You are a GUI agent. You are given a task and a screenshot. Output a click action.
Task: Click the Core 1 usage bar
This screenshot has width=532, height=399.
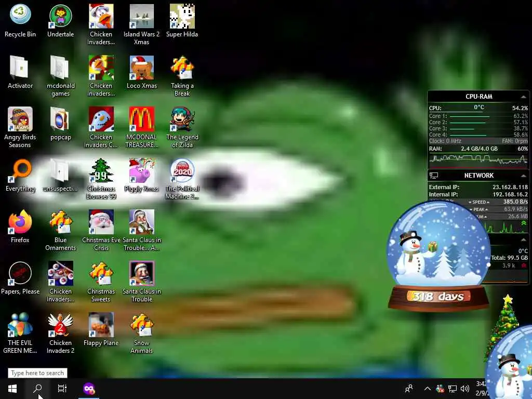click(470, 116)
